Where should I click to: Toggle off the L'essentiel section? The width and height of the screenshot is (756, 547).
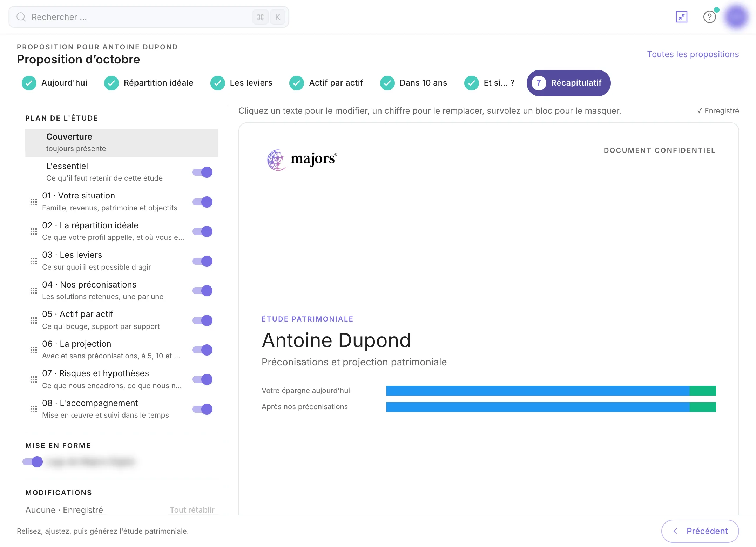pyautogui.click(x=202, y=172)
